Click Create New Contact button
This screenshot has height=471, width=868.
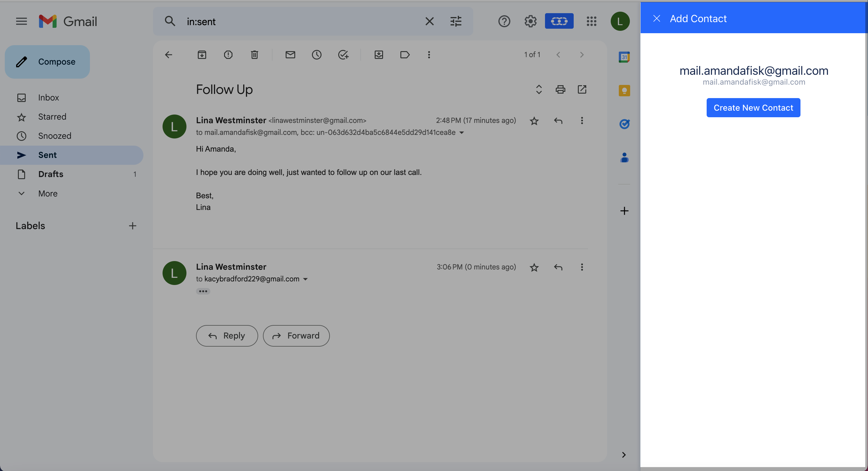[753, 108]
